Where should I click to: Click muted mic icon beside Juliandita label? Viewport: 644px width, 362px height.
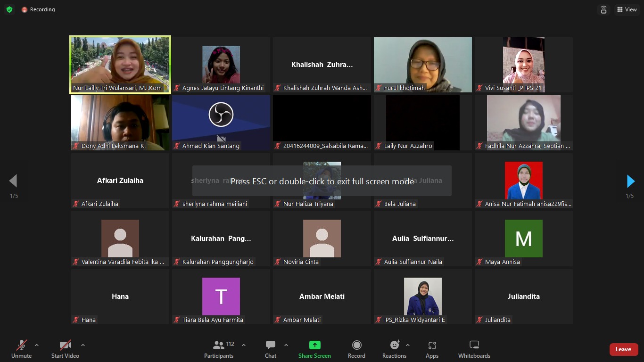pos(480,320)
